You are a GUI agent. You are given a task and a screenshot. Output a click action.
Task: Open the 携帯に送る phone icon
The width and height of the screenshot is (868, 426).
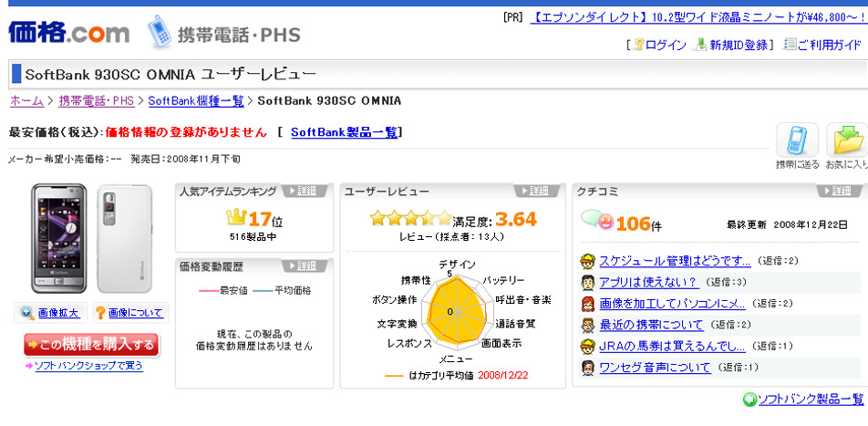coord(797,140)
